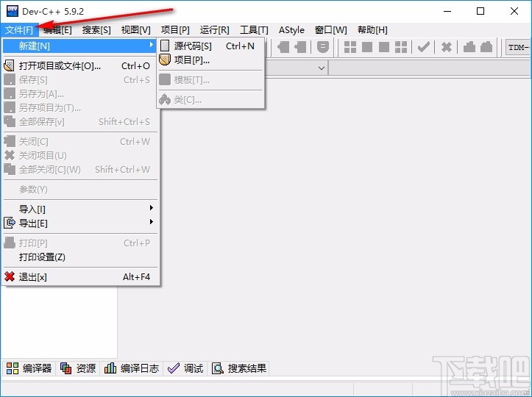
Task: Expand the 导出[E] submenu
Action: coord(80,223)
